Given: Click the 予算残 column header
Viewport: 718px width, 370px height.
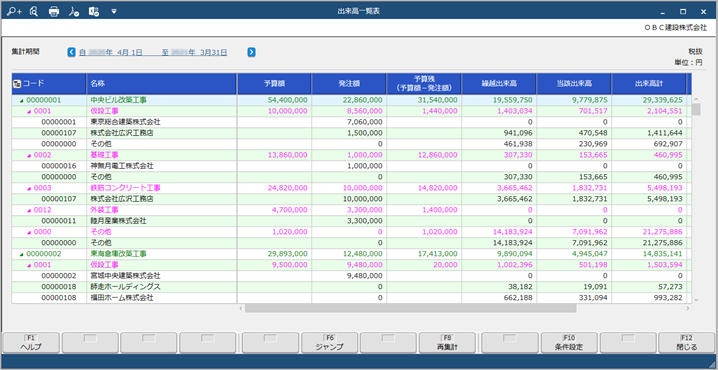Looking at the screenshot, I should point(424,84).
